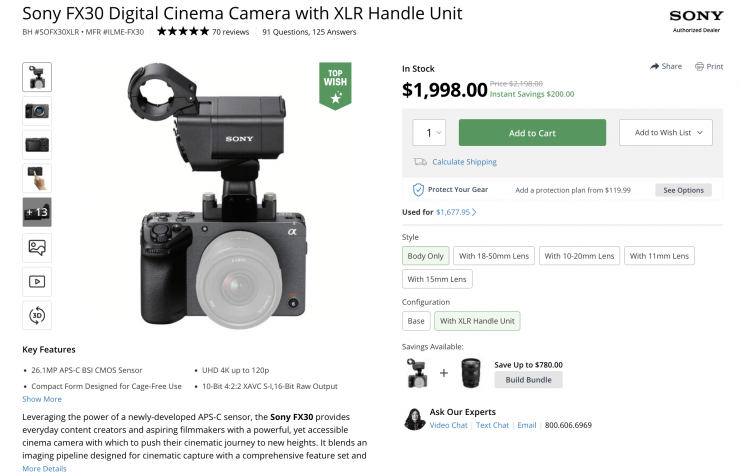
Task: Open the +13 more images thumbnail
Action: pos(37,212)
